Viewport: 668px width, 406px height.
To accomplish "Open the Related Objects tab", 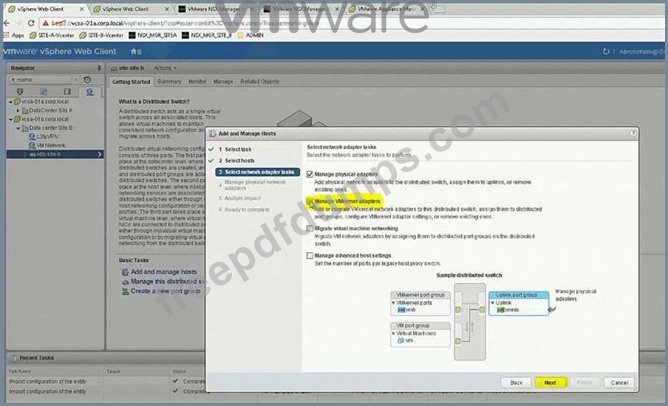I will coord(260,81).
